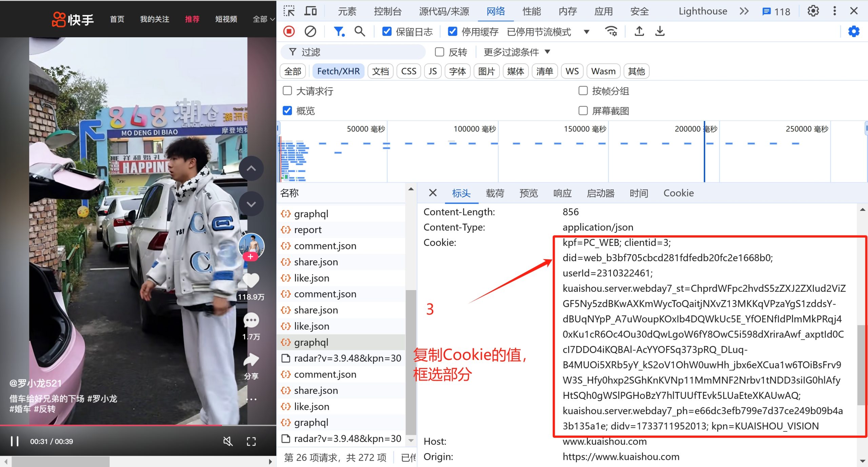The width and height of the screenshot is (868, 467).
Task: Open network conditions wifi icon
Action: click(611, 32)
